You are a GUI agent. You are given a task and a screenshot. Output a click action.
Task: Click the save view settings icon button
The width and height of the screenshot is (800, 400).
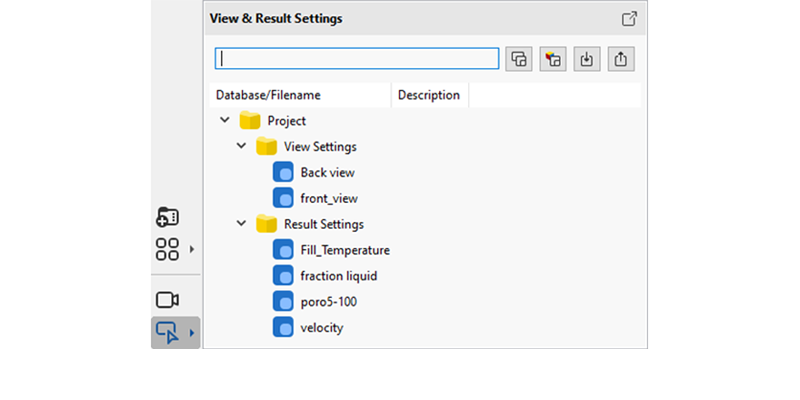(519, 59)
